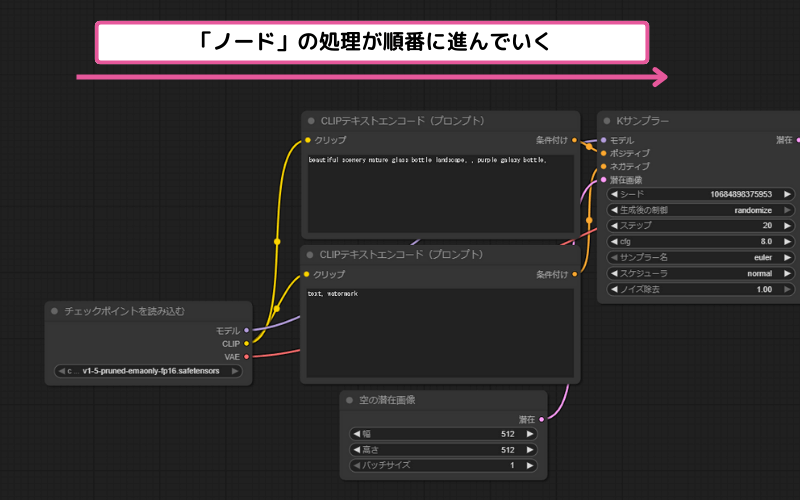The image size is (800, 500).
Task: Select next checkpoint file with right arrow
Action: (235, 371)
